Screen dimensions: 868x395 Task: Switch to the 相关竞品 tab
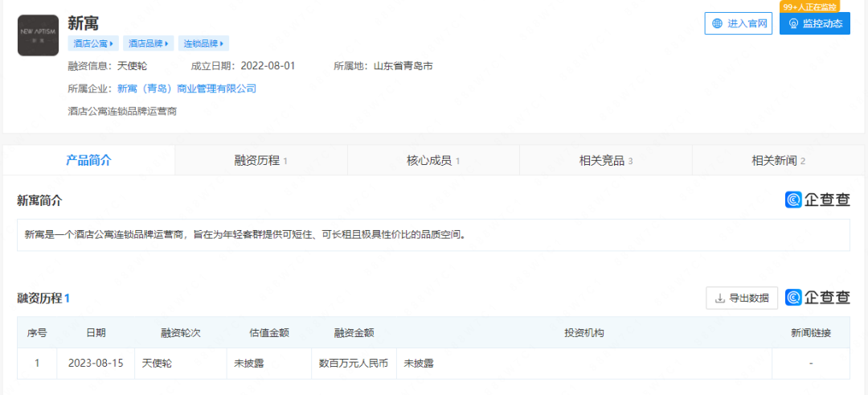tap(606, 160)
